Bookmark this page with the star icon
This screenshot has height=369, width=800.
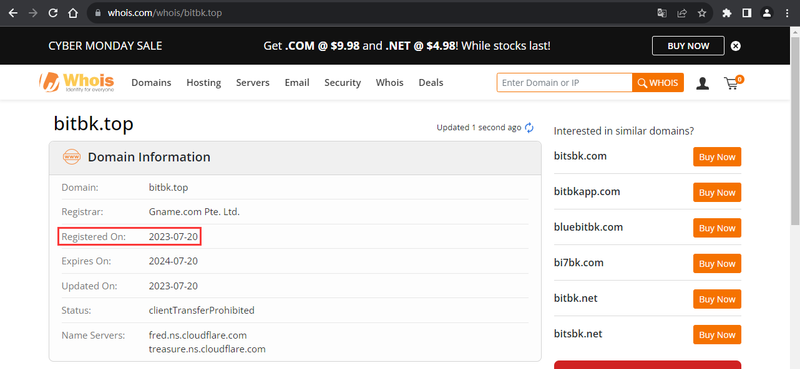[x=702, y=13]
